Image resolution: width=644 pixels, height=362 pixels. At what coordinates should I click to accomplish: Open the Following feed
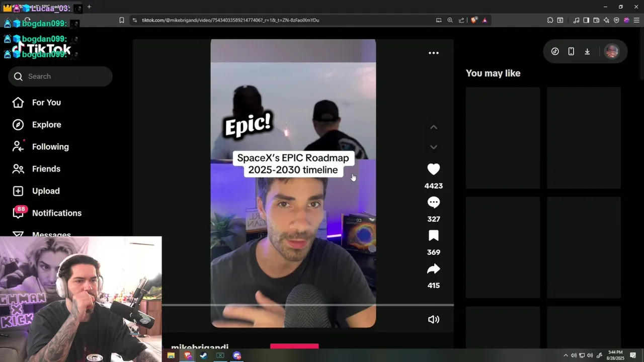pos(50,147)
